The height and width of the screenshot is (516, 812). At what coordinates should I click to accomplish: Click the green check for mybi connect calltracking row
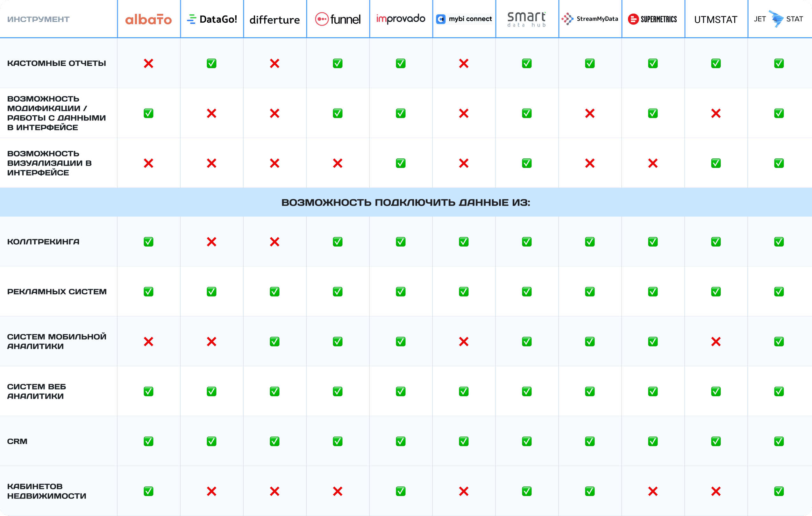point(464,242)
